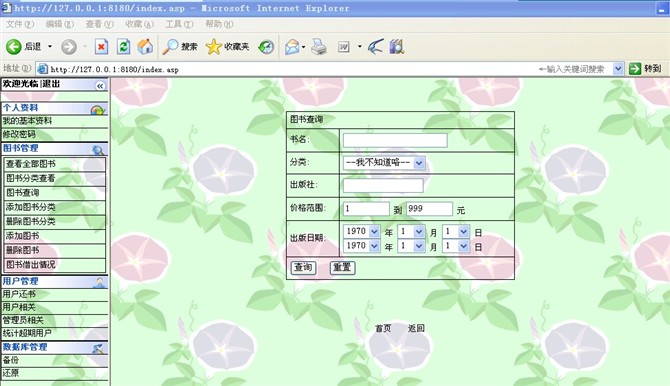The image size is (670, 386).
Task: Open 删除图书 in sidebar
Action: click(x=23, y=250)
